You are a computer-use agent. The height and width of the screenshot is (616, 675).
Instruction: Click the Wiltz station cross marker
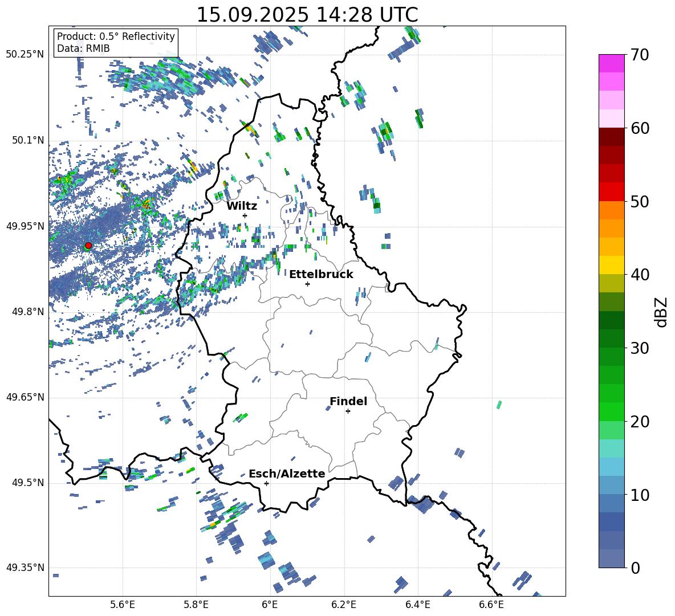tap(245, 215)
